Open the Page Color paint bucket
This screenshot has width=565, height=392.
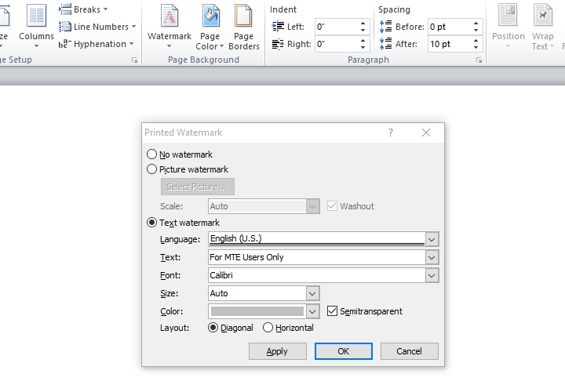pyautogui.click(x=211, y=16)
